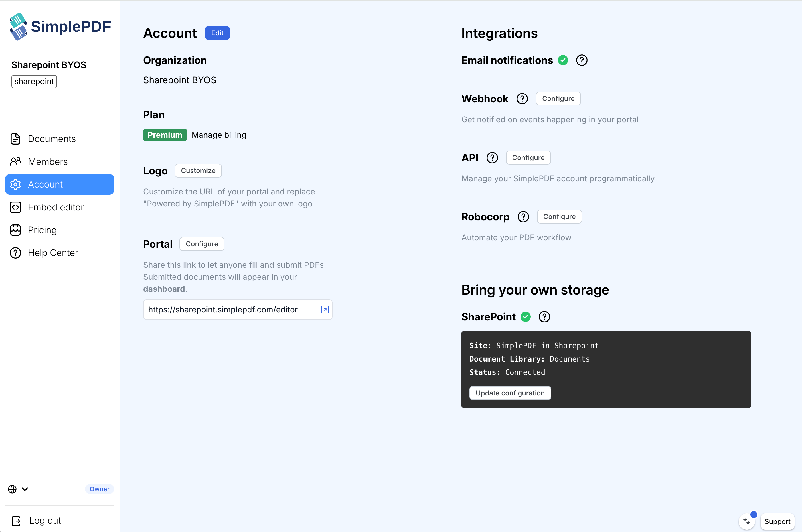The width and height of the screenshot is (802, 532).
Task: Open the globe language picker
Action: [12, 489]
